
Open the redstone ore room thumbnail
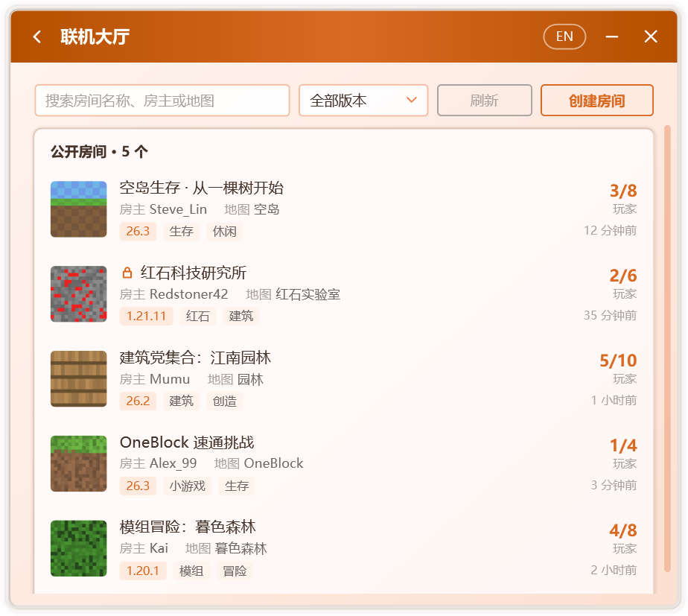click(x=78, y=293)
